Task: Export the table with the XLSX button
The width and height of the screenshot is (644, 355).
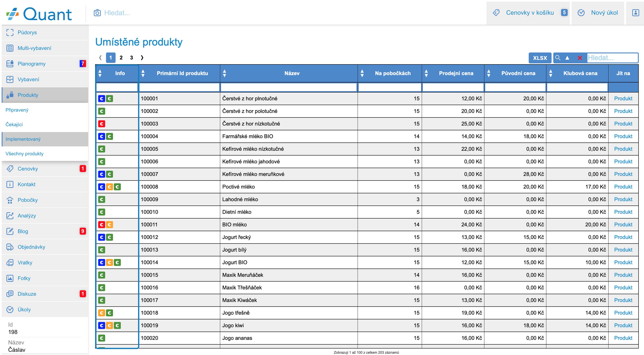Action: 540,58
